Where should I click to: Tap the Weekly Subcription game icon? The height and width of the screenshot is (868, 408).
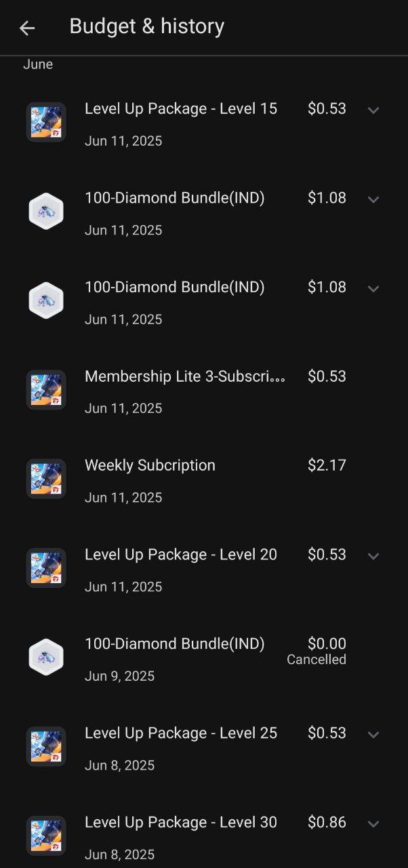click(46, 479)
